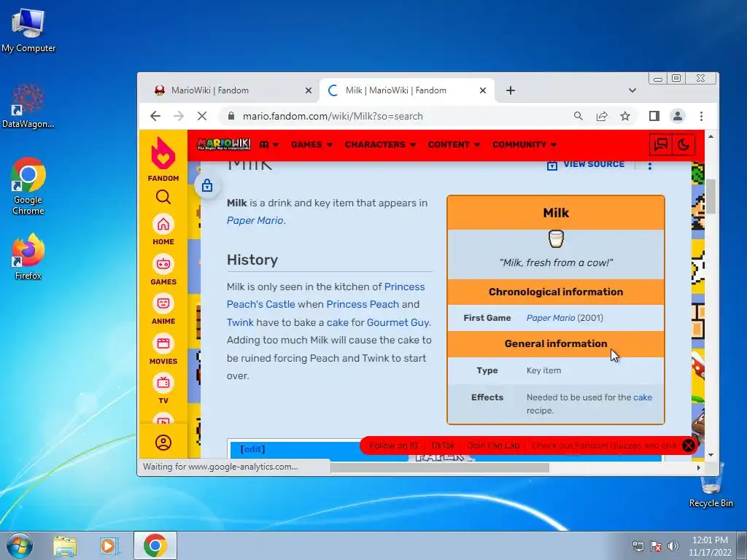This screenshot has height=560, width=747.
Task: Click the Chrome address bar zoom search icon
Action: (x=578, y=116)
